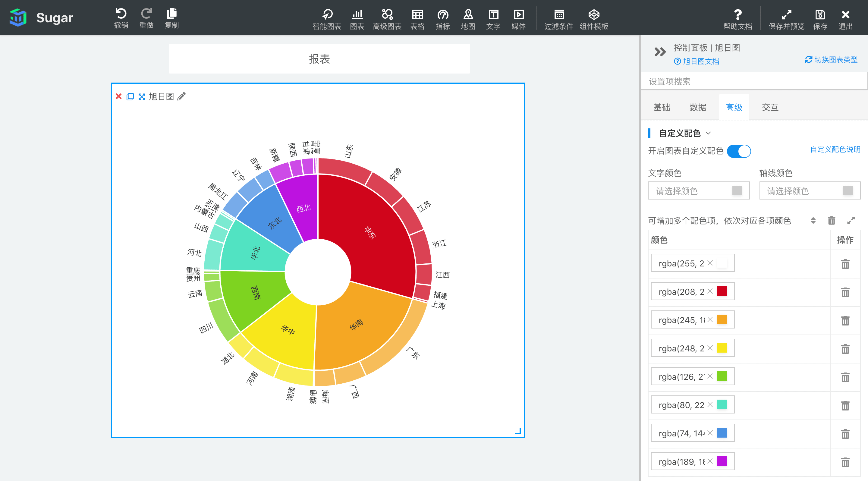Viewport: 868px width, 481px height.
Task: Delete the rgba(208 red color row
Action: (x=845, y=292)
